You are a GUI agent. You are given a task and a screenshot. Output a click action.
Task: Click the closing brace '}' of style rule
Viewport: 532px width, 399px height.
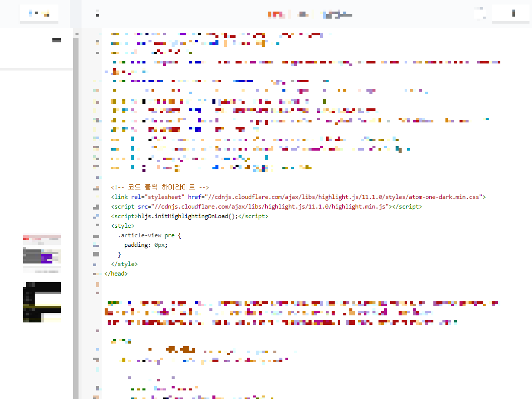pos(119,254)
